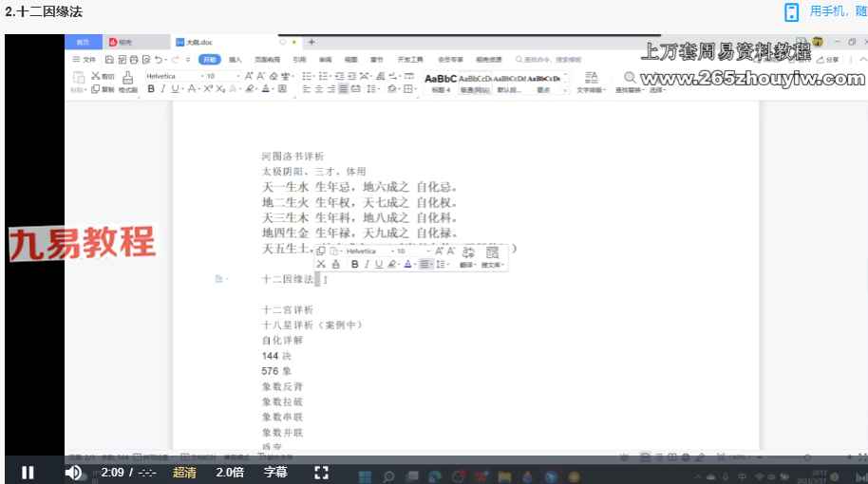The image size is (868, 484).
Task: Mute the video volume speaker icon
Action: click(73, 472)
